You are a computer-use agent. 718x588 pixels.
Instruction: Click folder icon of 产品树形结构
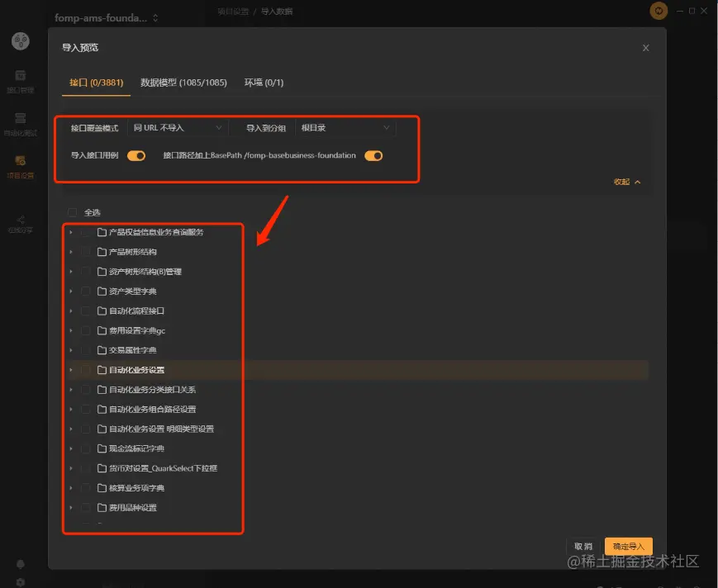point(102,252)
